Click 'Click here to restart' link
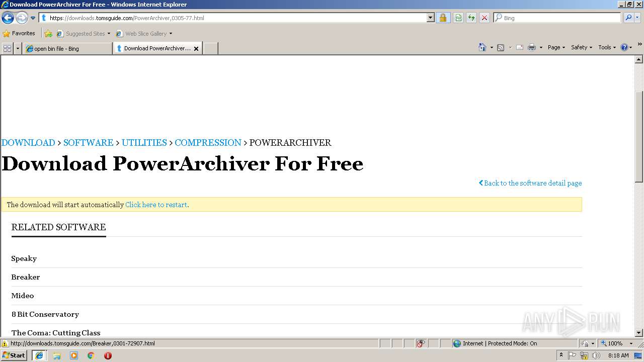Image resolution: width=644 pixels, height=362 pixels. tap(156, 205)
